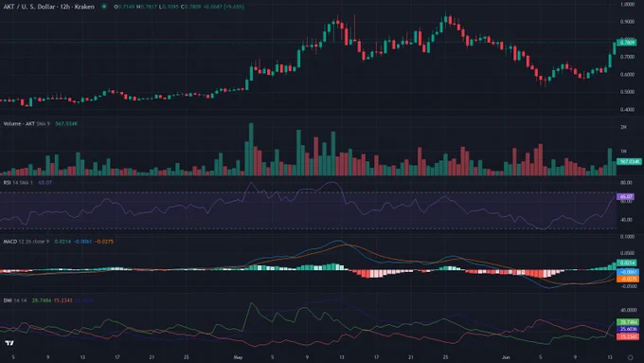Click the 0.0214 value in the MACD legend
The image size is (644, 363).
pyautogui.click(x=63, y=242)
